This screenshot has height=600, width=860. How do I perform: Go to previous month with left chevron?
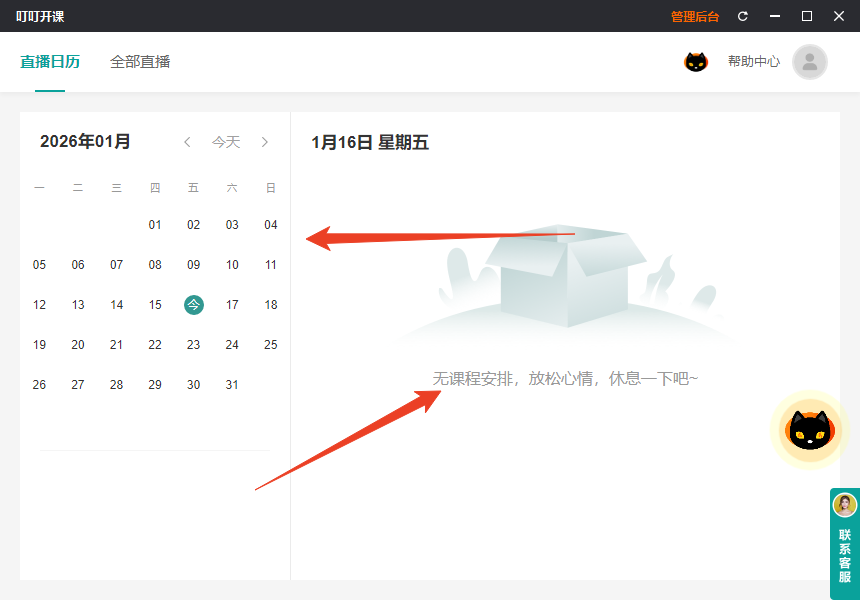click(187, 142)
